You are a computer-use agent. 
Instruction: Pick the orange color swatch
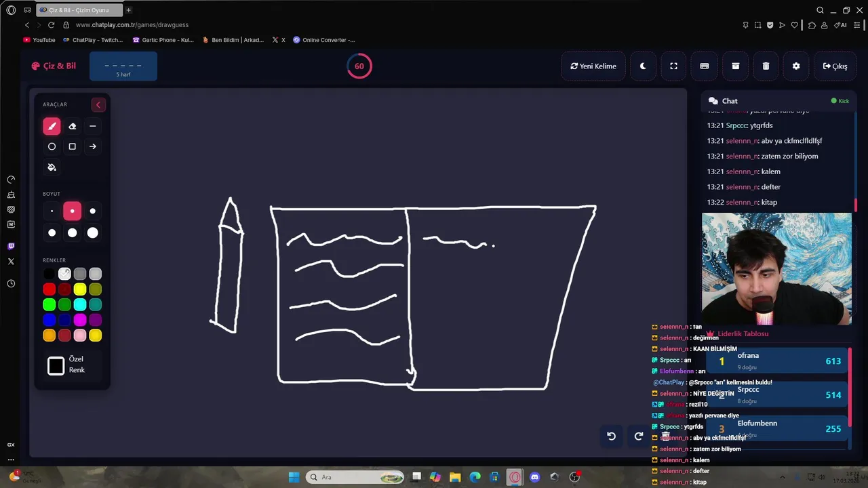[49, 335]
